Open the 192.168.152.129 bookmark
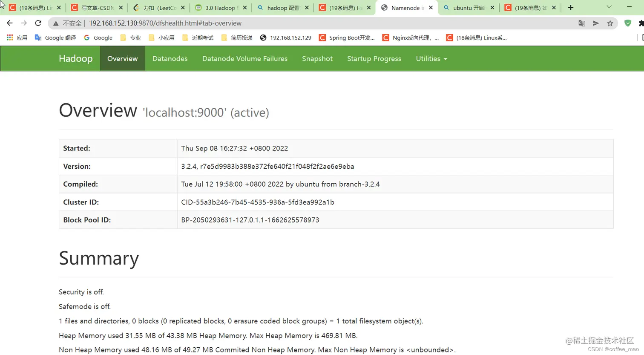This screenshot has height=355, width=644. pos(285,38)
